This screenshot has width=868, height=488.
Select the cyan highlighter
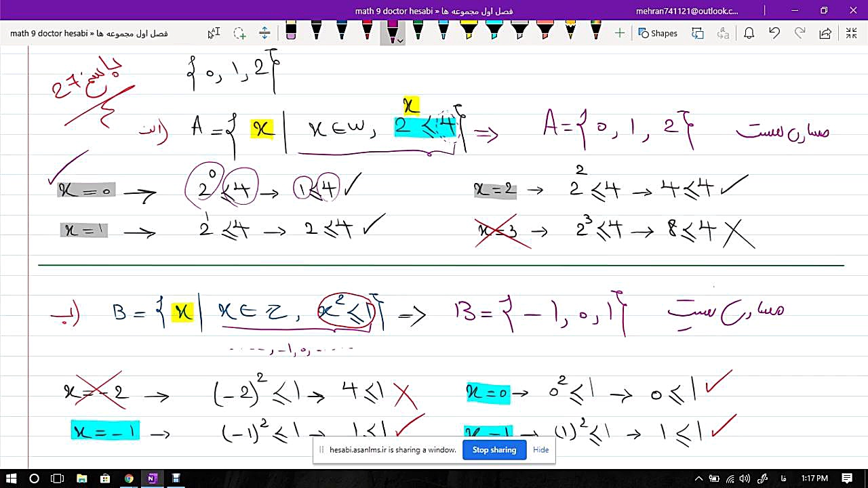pos(494,31)
